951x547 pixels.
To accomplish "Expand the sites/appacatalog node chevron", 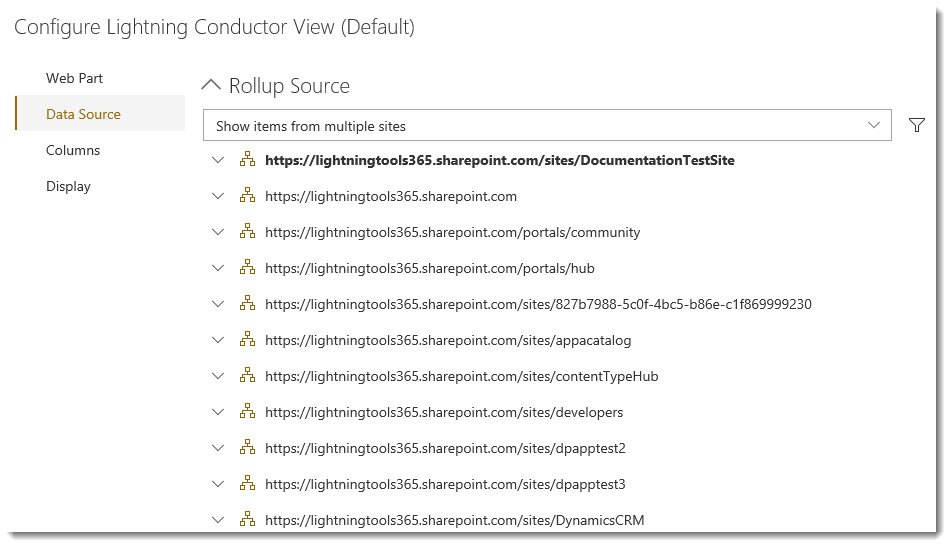I will (218, 340).
